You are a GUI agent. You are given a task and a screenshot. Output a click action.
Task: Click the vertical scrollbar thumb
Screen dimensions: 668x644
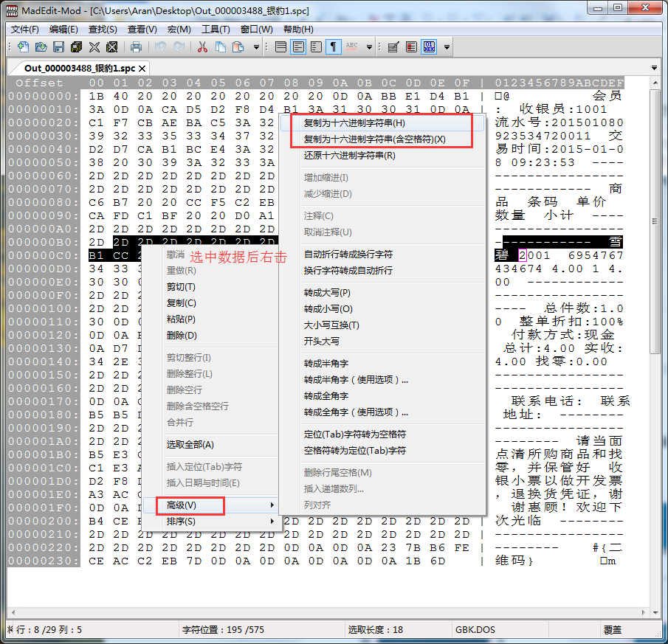[x=655, y=221]
